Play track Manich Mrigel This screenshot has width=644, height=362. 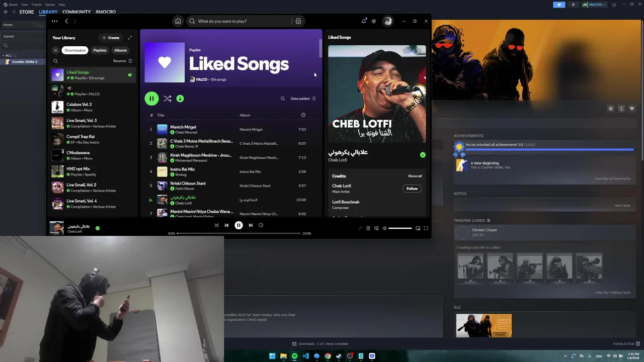coord(231,129)
